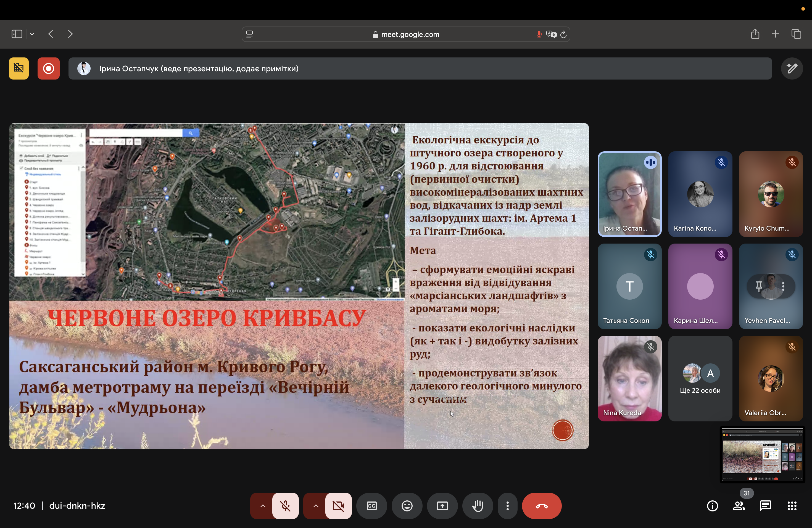Screen dimensions: 812x528
Task: Click the raise hand icon
Action: coord(477,506)
